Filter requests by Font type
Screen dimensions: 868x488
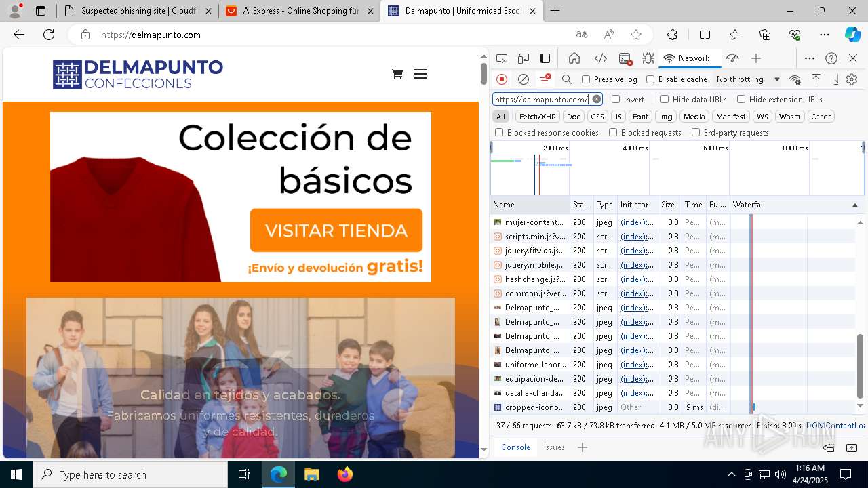point(640,117)
